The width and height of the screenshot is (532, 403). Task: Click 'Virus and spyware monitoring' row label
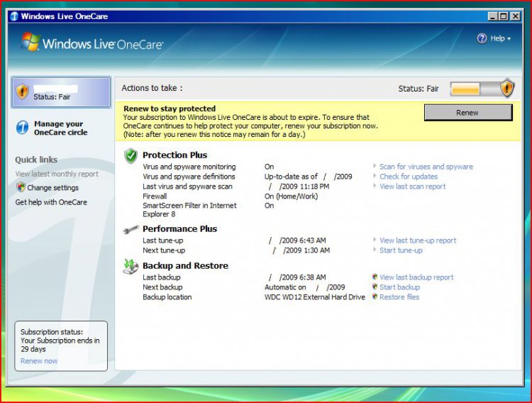click(x=189, y=167)
